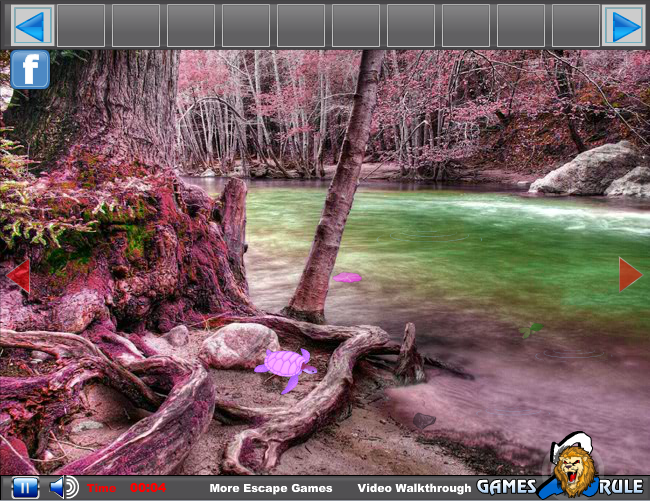
Task: Click the round rock between the tree roots
Action: 239,345
